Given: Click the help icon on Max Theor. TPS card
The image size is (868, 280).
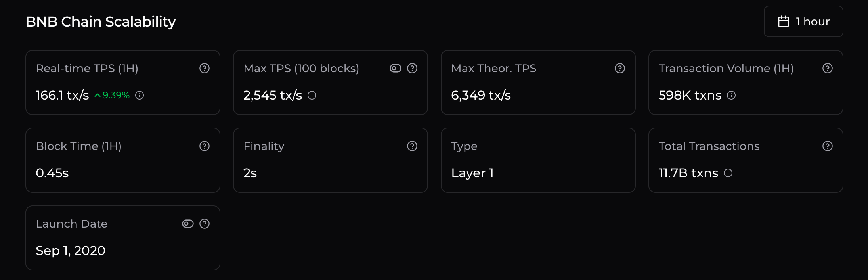Looking at the screenshot, I should click(619, 68).
